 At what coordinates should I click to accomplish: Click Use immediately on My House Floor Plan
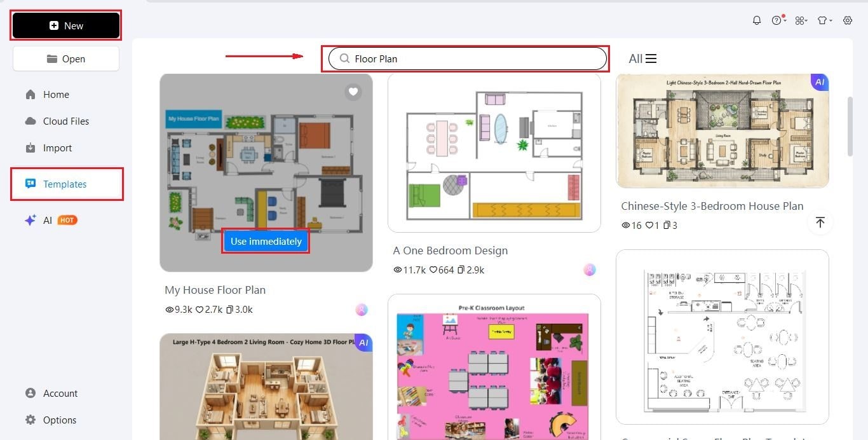coord(266,242)
